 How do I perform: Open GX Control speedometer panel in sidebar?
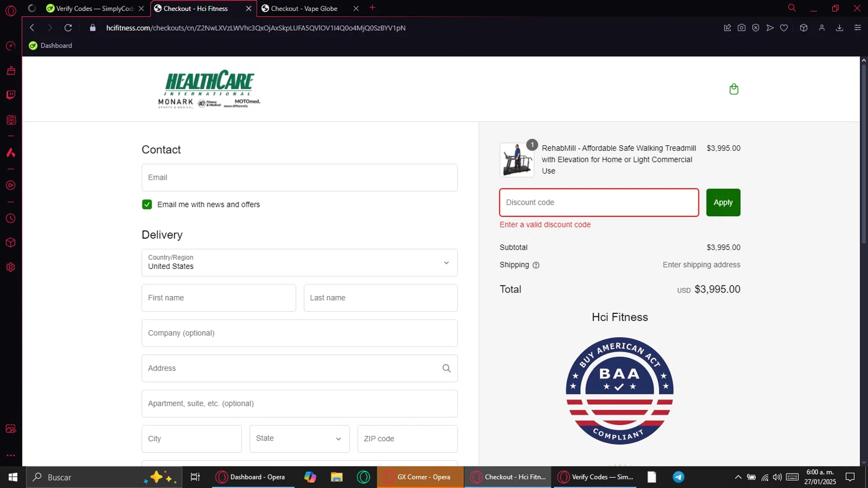click(x=10, y=46)
